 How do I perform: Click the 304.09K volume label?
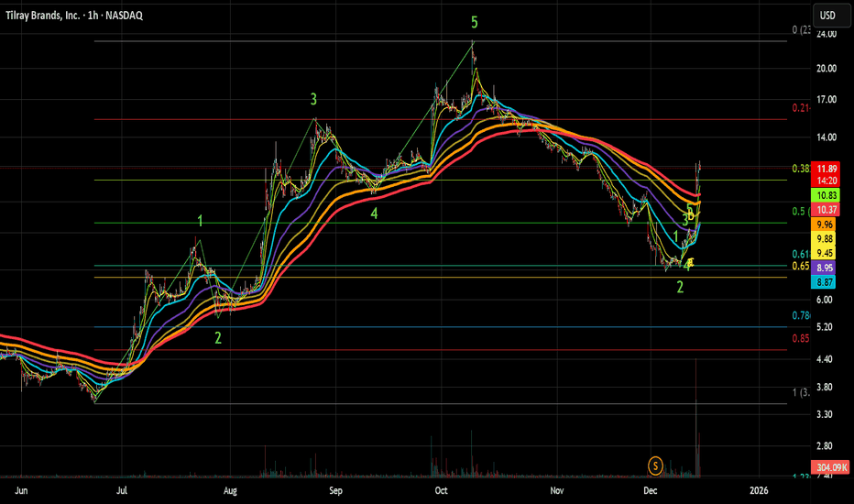pyautogui.click(x=831, y=467)
